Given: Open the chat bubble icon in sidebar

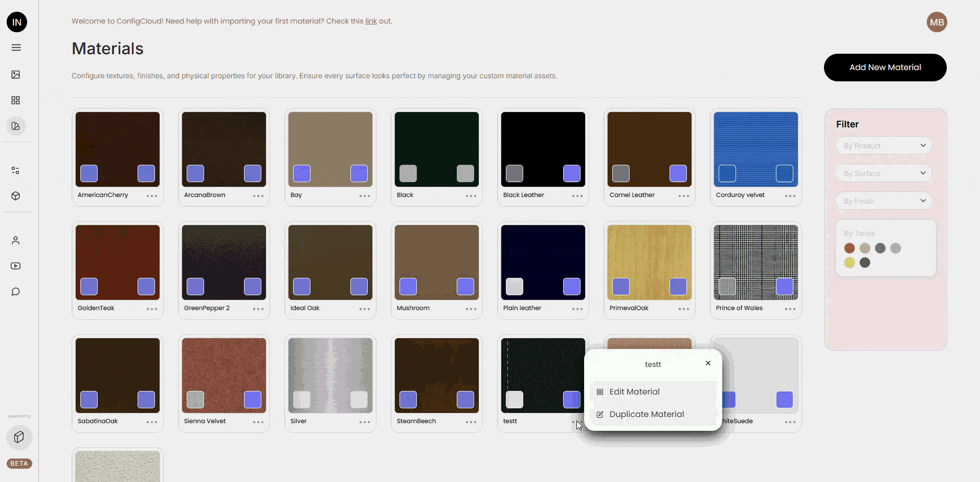Looking at the screenshot, I should coord(16,292).
